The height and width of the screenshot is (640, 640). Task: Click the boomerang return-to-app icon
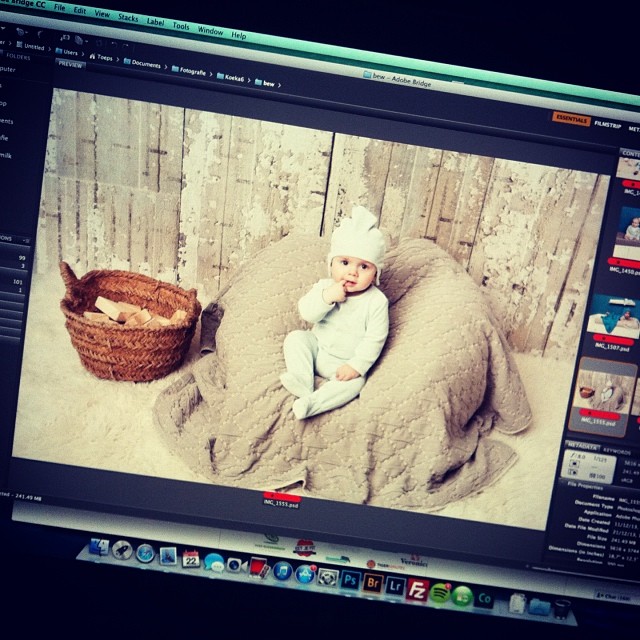tap(40, 34)
